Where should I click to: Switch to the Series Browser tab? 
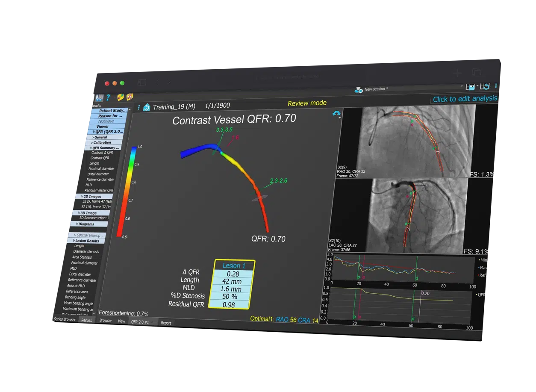coord(65,319)
